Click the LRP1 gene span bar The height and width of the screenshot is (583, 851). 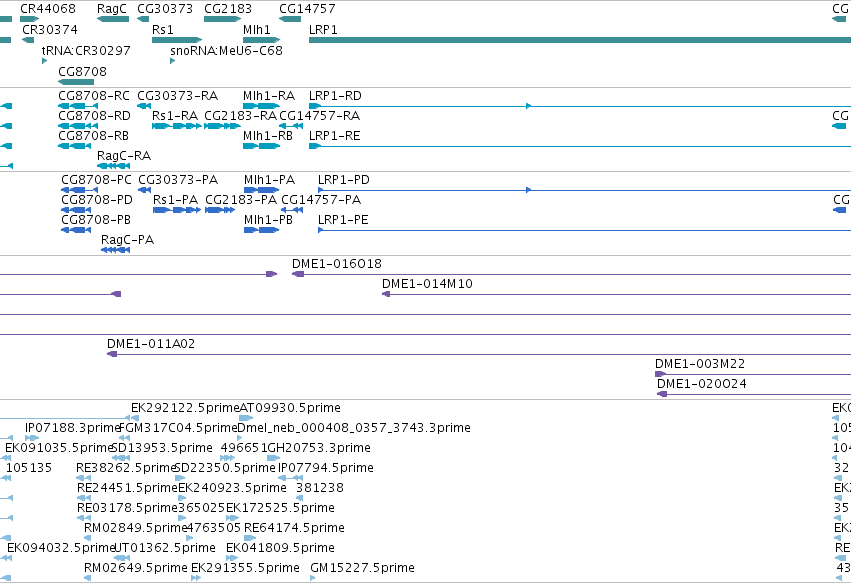(580, 40)
